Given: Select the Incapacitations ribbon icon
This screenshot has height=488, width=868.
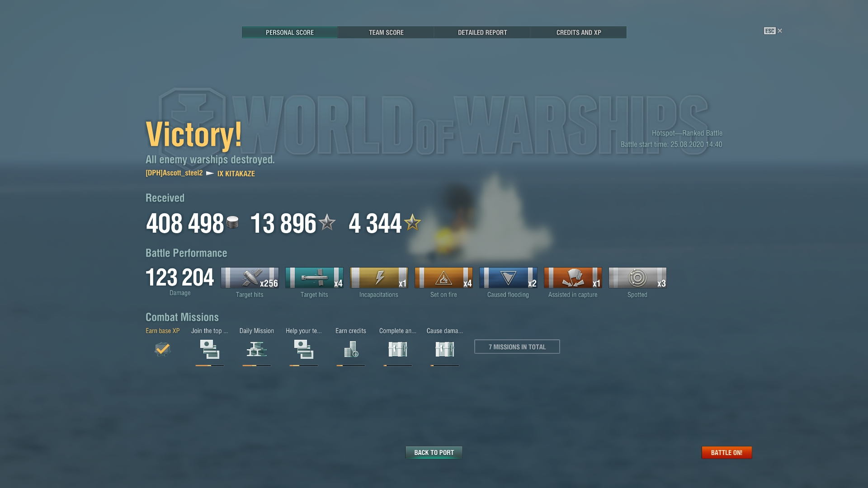Looking at the screenshot, I should click(x=379, y=278).
